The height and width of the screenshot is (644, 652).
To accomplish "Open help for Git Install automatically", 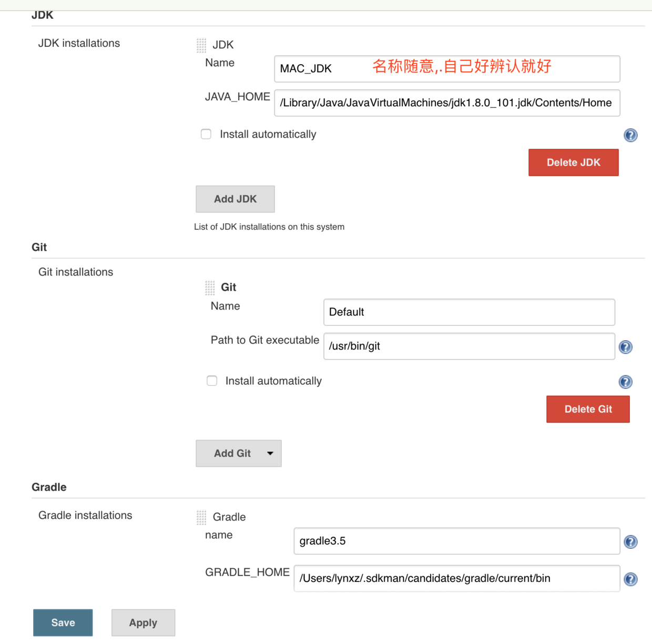I will [x=625, y=382].
